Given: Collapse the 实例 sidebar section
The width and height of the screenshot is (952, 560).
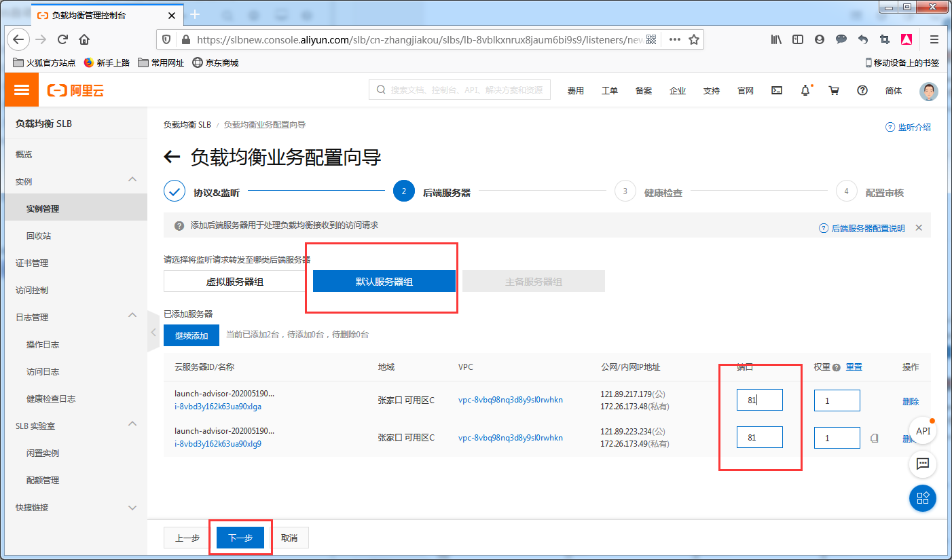Looking at the screenshot, I should [132, 180].
